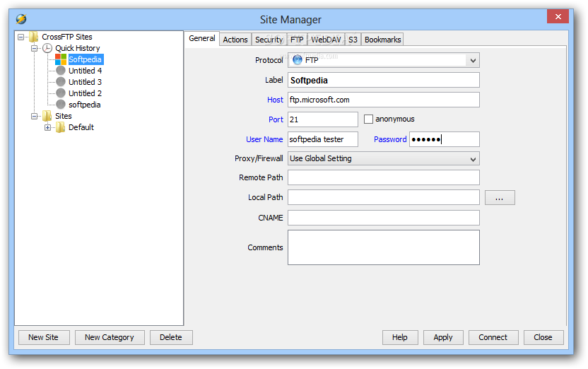Click the New Category button
This screenshot has width=588, height=369.
click(x=109, y=337)
